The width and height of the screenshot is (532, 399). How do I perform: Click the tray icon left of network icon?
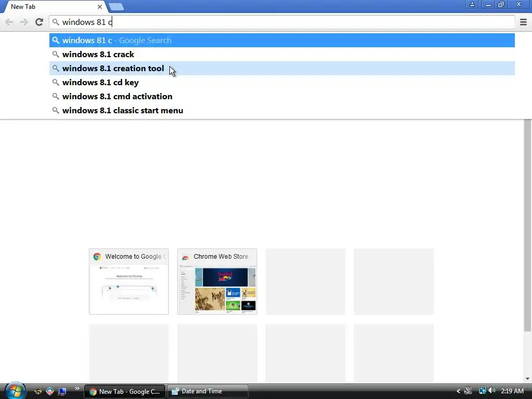468,391
